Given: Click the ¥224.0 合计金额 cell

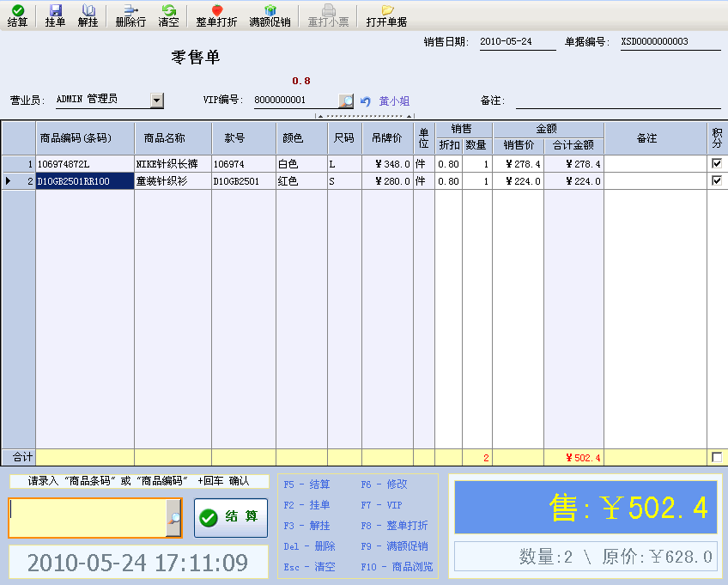Looking at the screenshot, I should coord(573,181).
